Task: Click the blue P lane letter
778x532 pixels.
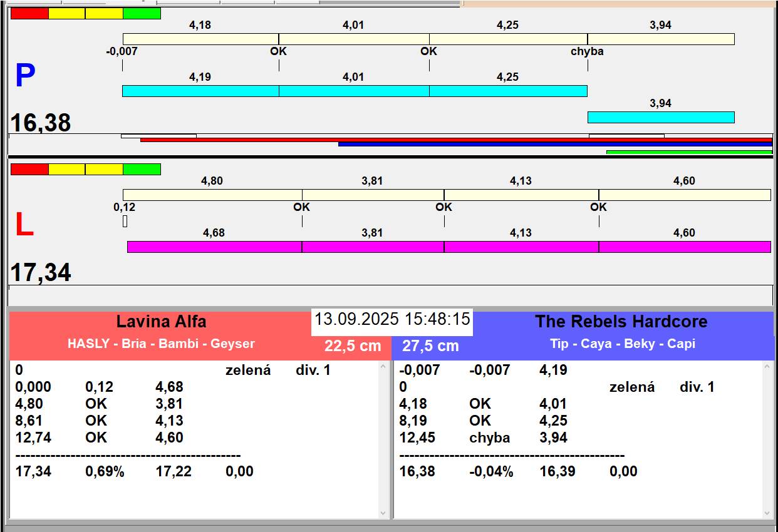Action: click(x=25, y=76)
